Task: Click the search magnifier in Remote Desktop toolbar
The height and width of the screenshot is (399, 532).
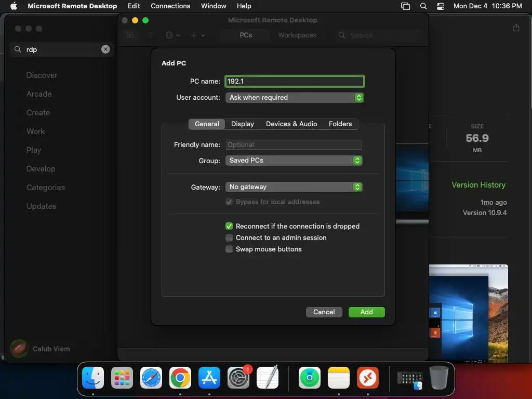Action: click(342, 35)
